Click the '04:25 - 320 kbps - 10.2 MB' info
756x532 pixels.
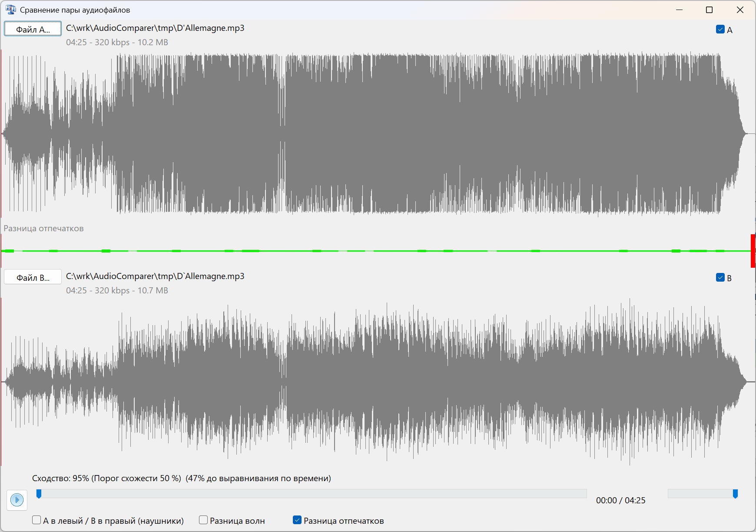point(117,42)
